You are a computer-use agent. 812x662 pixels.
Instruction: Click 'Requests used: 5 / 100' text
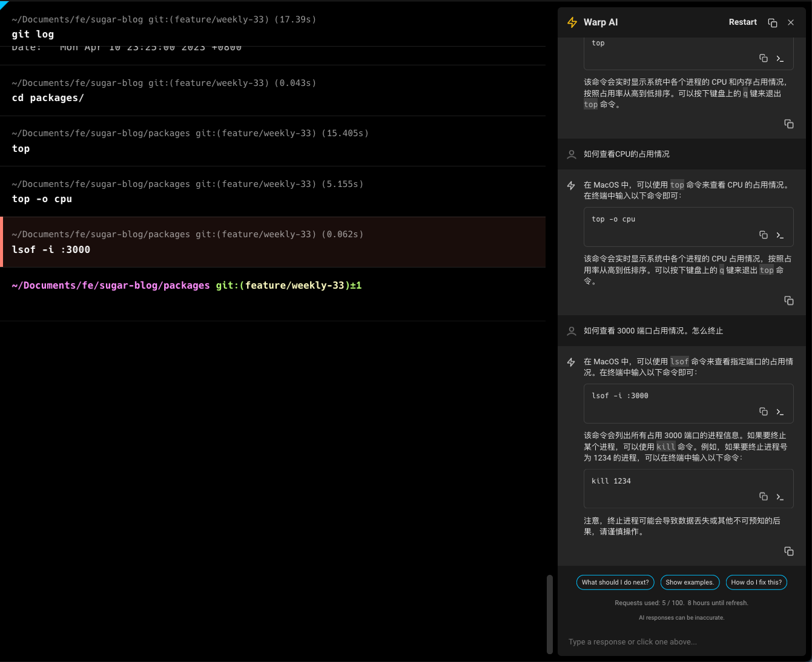pos(649,603)
